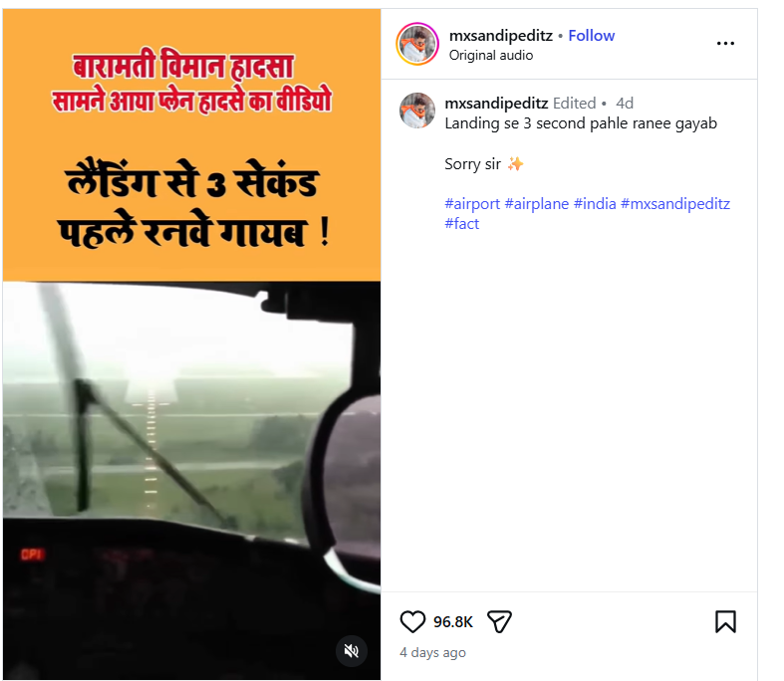Image resolution: width=784 pixels, height=681 pixels.
Task: Like the post with the heart icon
Action: (x=412, y=622)
